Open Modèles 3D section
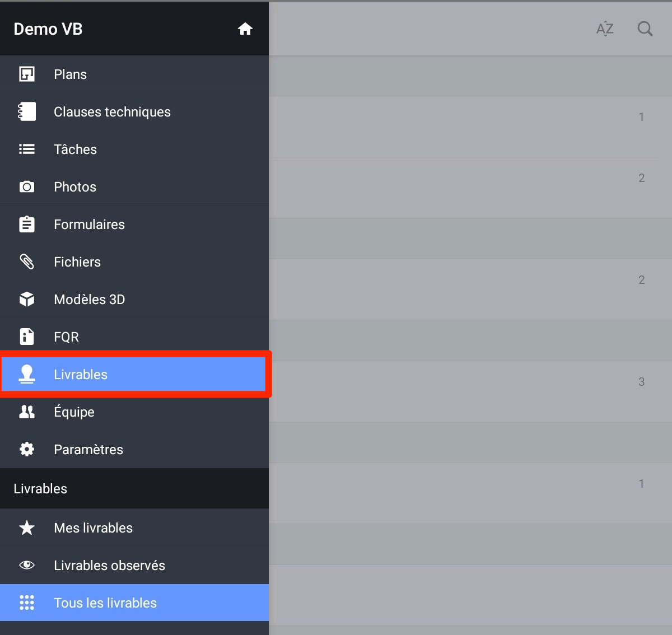Image resolution: width=672 pixels, height=635 pixels. click(134, 299)
